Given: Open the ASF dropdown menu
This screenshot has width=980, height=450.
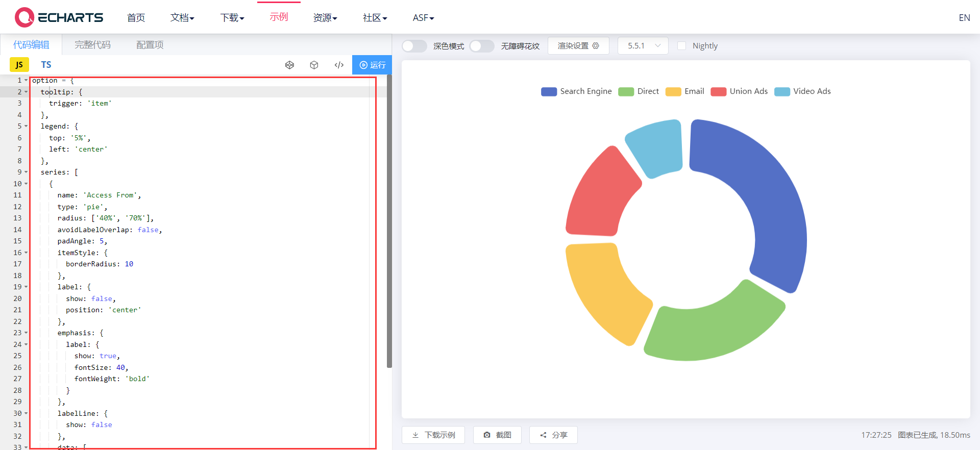Looking at the screenshot, I should (x=424, y=18).
